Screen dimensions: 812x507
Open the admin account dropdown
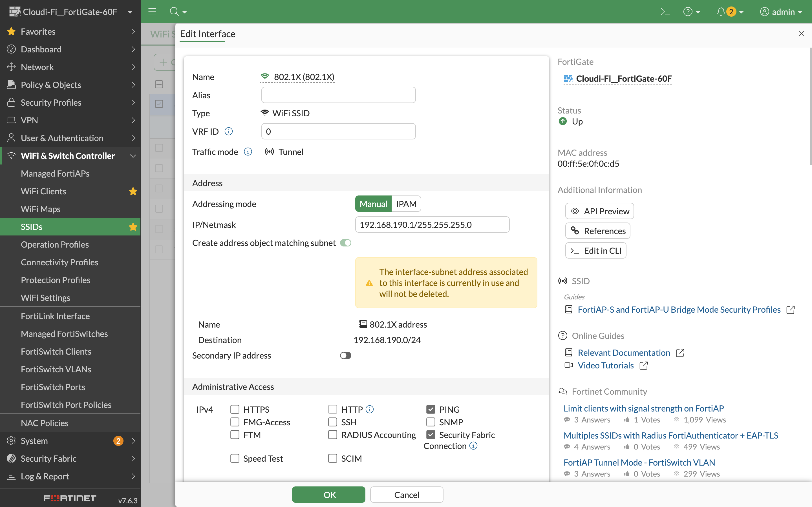[x=782, y=11]
